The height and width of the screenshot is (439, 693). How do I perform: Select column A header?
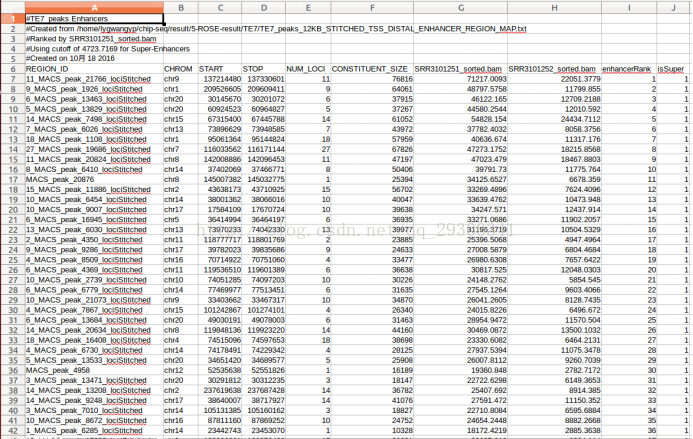coord(94,8)
